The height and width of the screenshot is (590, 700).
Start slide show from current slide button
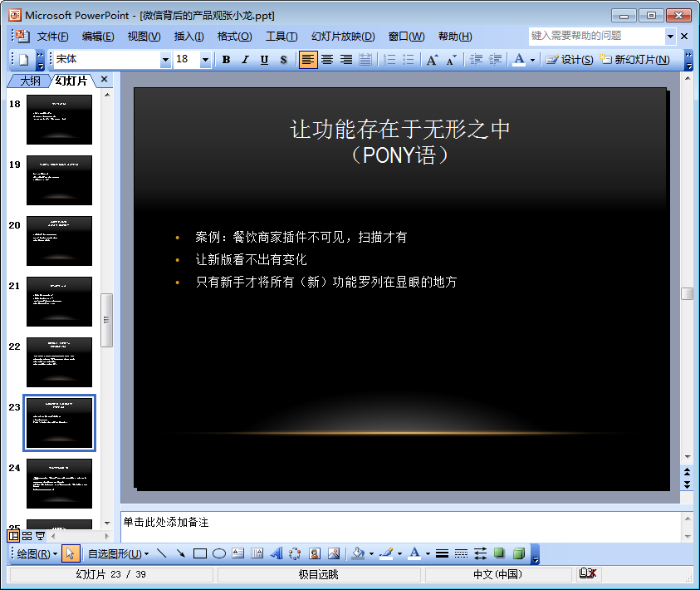pyautogui.click(x=40, y=536)
